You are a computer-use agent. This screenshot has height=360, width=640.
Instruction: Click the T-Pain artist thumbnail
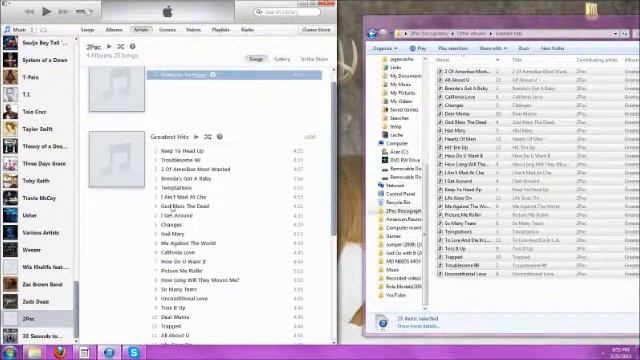pyautogui.click(x=10, y=77)
